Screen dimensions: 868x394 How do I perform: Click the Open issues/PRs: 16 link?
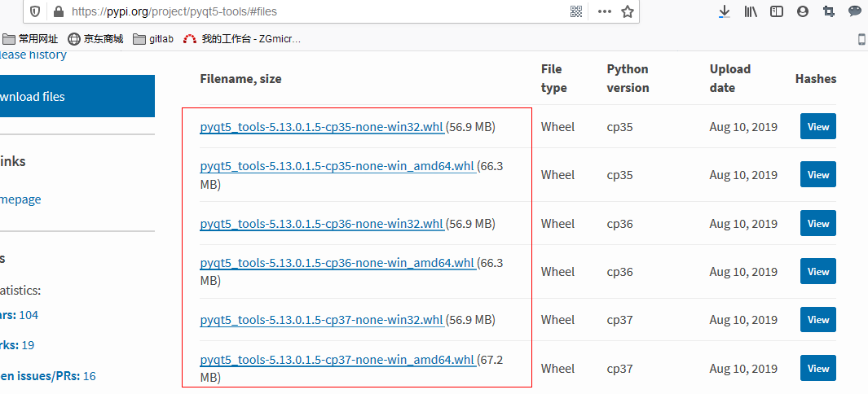[x=47, y=376]
